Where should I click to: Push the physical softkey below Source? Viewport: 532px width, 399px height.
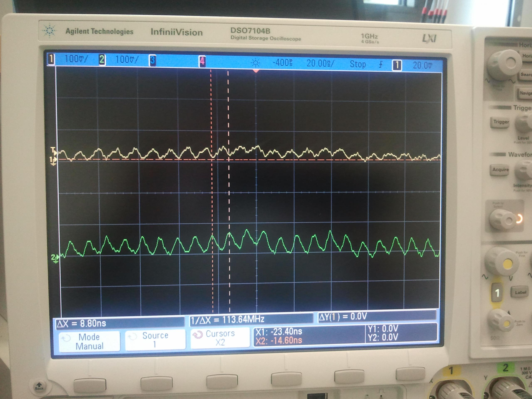[x=156, y=384]
